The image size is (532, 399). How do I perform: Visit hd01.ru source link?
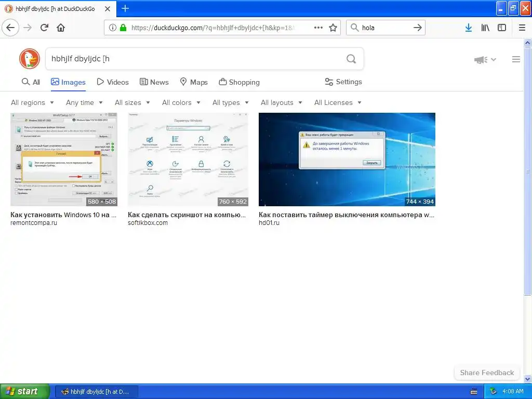[x=269, y=223]
